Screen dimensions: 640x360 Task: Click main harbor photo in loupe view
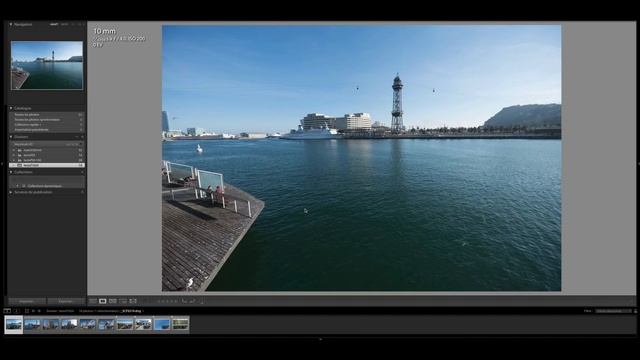tap(361, 158)
